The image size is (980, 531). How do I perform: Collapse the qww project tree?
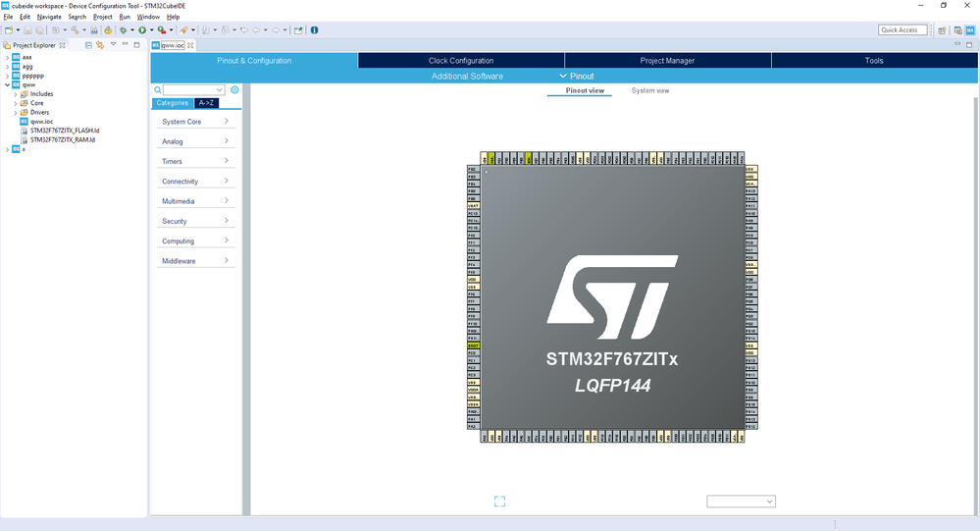click(8, 85)
